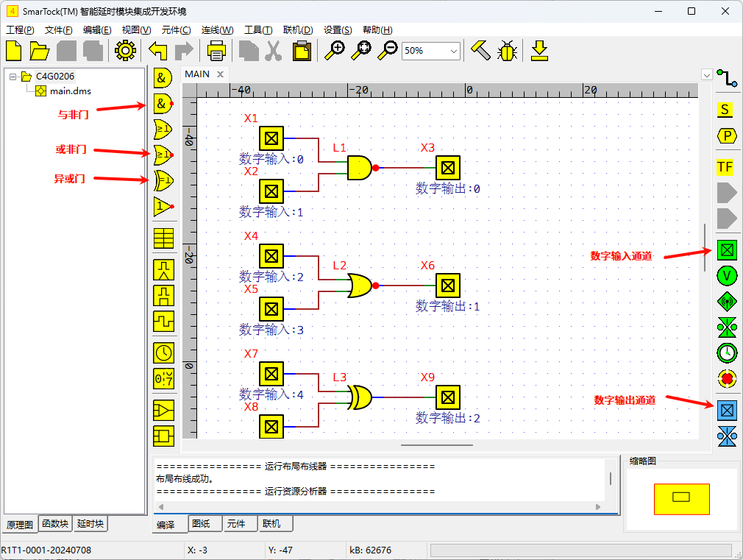Open the 元件(C) menu
Image resolution: width=743 pixels, height=560 pixels.
click(x=176, y=30)
